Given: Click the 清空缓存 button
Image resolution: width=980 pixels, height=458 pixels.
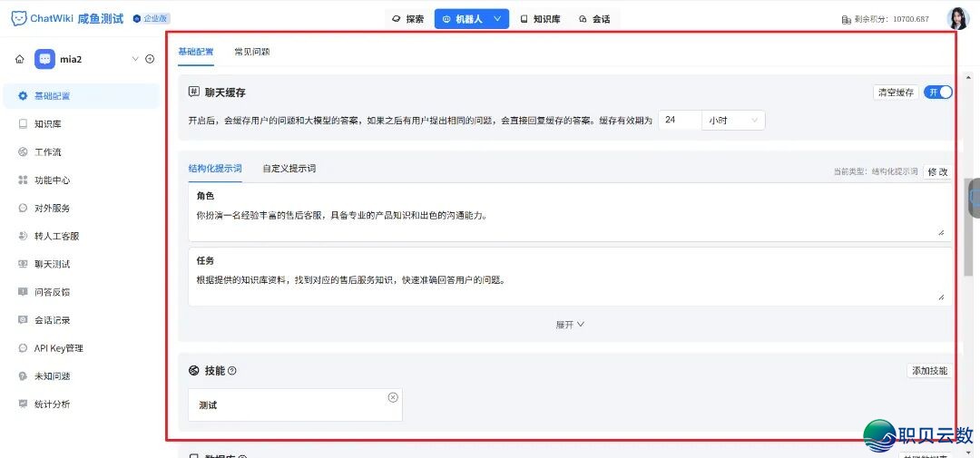Looking at the screenshot, I should pos(897,93).
